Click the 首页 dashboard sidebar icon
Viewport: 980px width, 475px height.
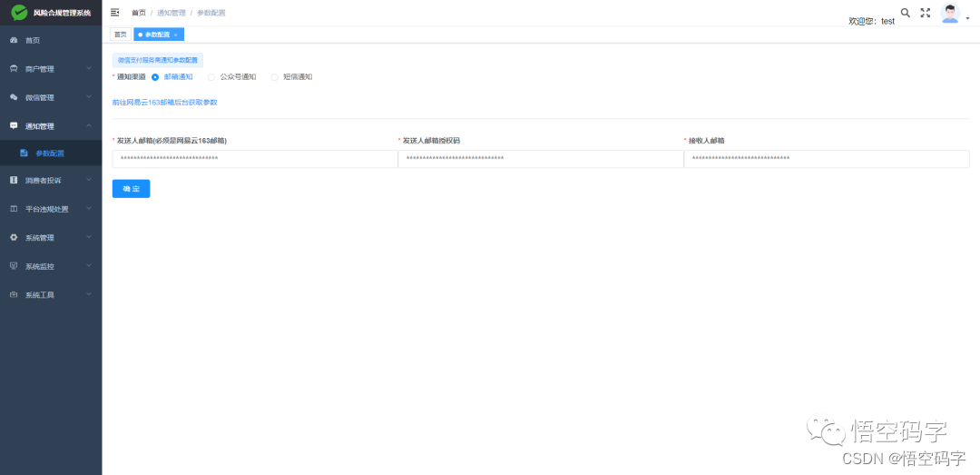14,40
